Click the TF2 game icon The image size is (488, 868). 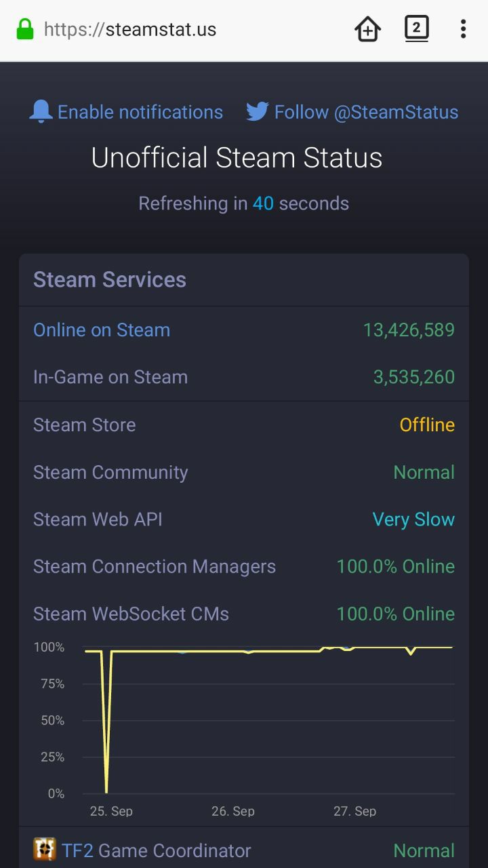click(x=45, y=849)
